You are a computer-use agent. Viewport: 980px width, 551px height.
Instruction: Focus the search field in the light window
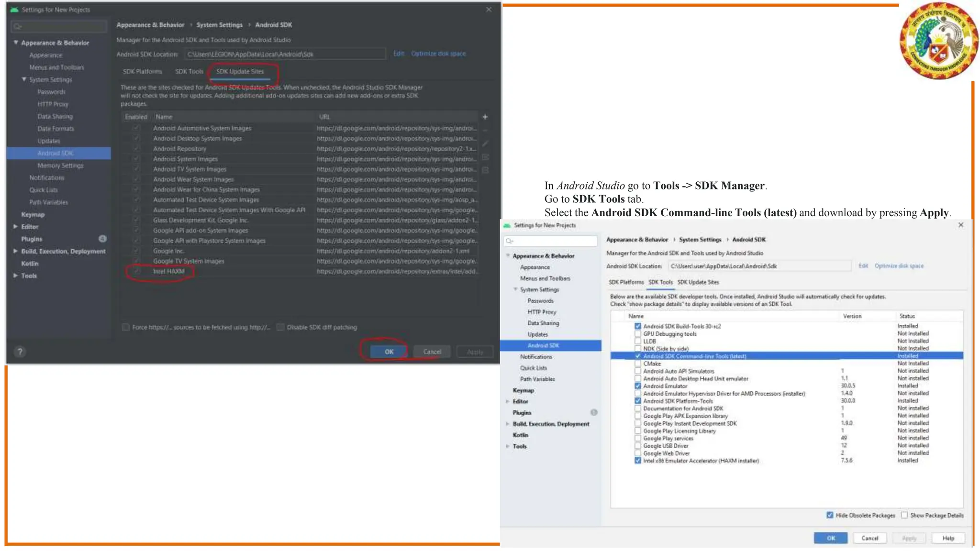coord(551,241)
